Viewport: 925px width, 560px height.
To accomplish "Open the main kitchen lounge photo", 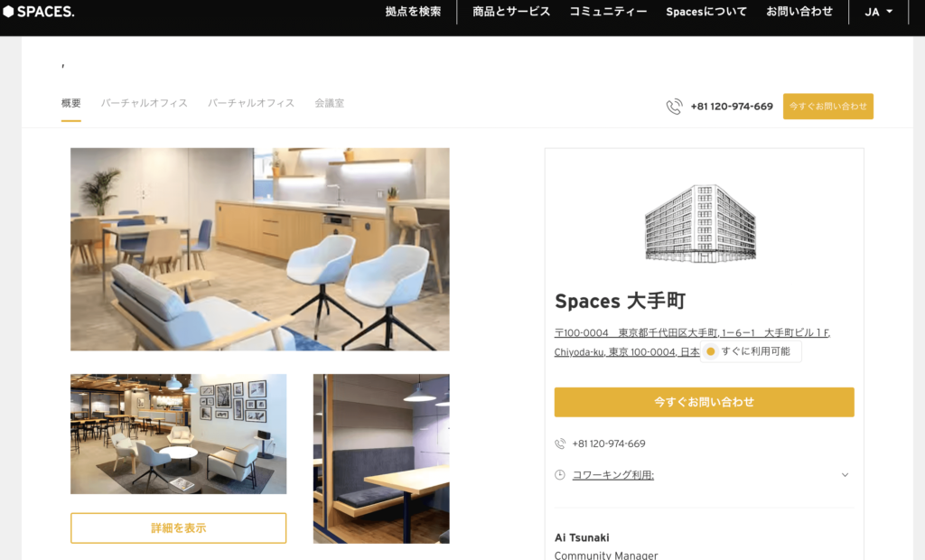I will click(259, 249).
